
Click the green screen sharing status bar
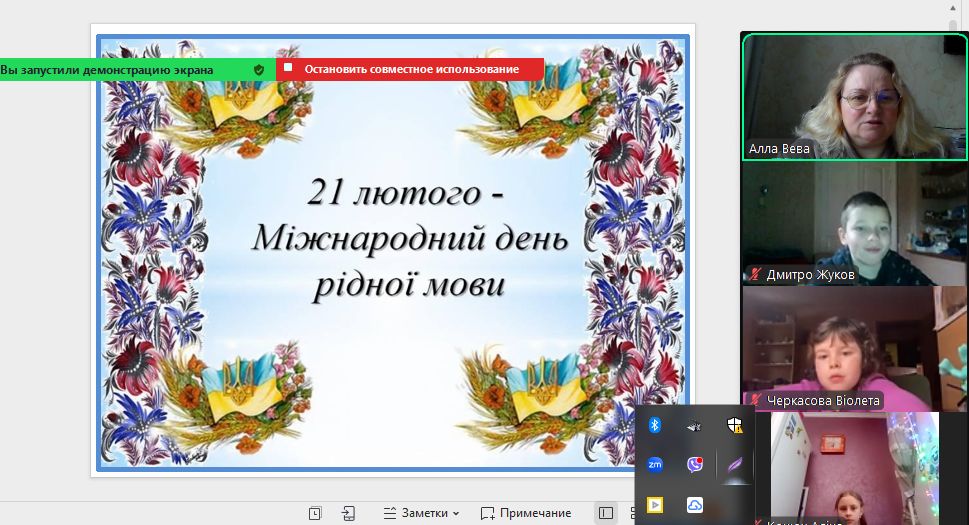point(120,69)
